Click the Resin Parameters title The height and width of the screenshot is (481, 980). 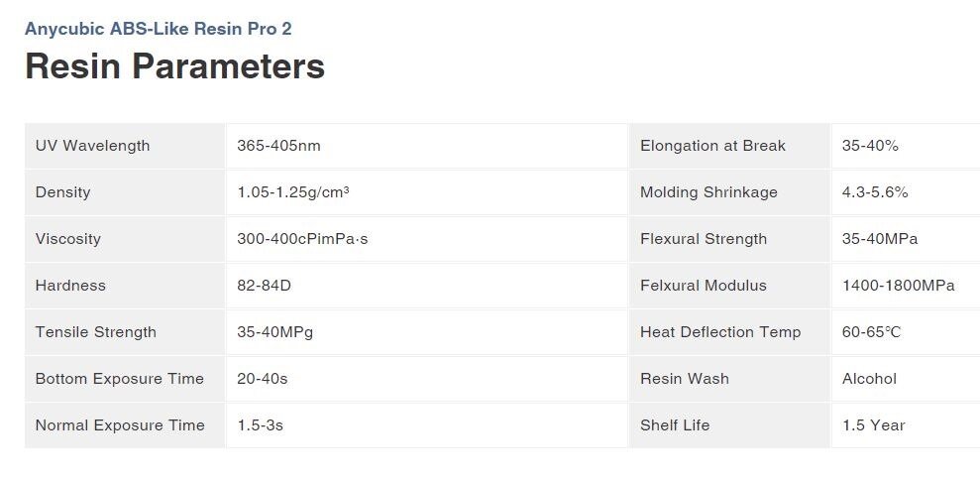175,65
